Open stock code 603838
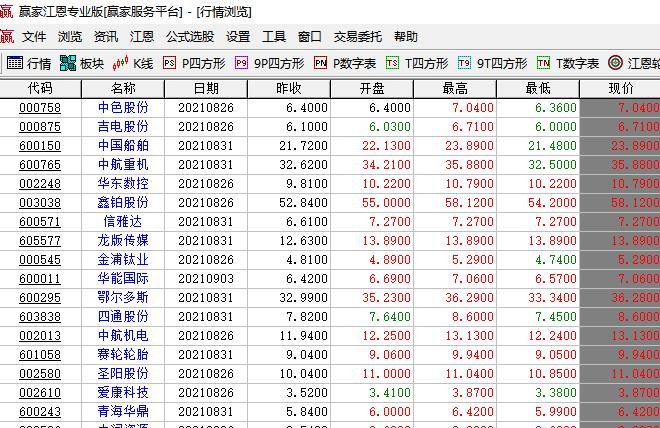The height and width of the screenshot is (428, 660). coord(40,316)
